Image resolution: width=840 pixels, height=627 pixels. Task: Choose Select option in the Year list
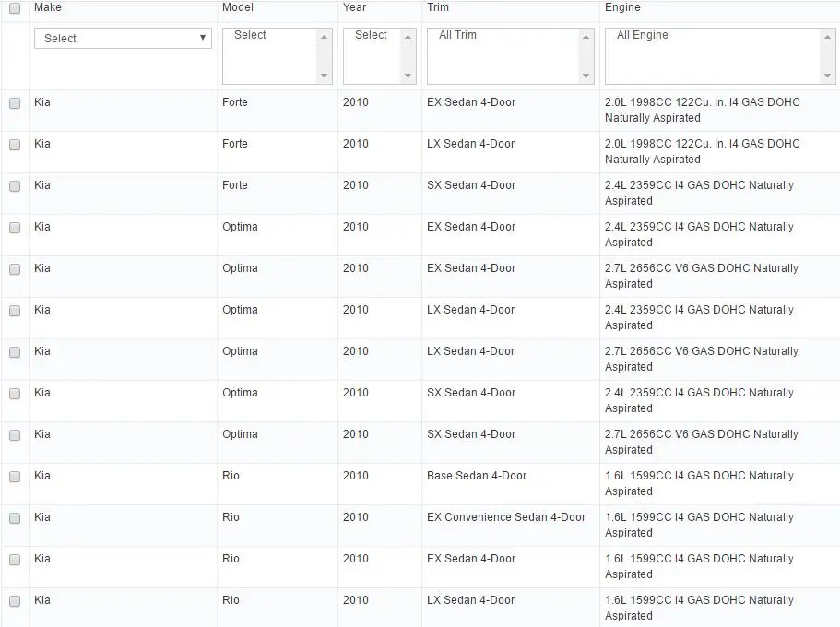(371, 35)
